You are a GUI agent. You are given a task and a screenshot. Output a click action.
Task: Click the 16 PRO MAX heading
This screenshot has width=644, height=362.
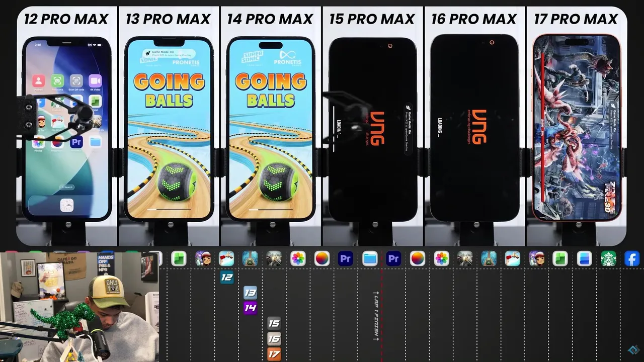coord(474,19)
